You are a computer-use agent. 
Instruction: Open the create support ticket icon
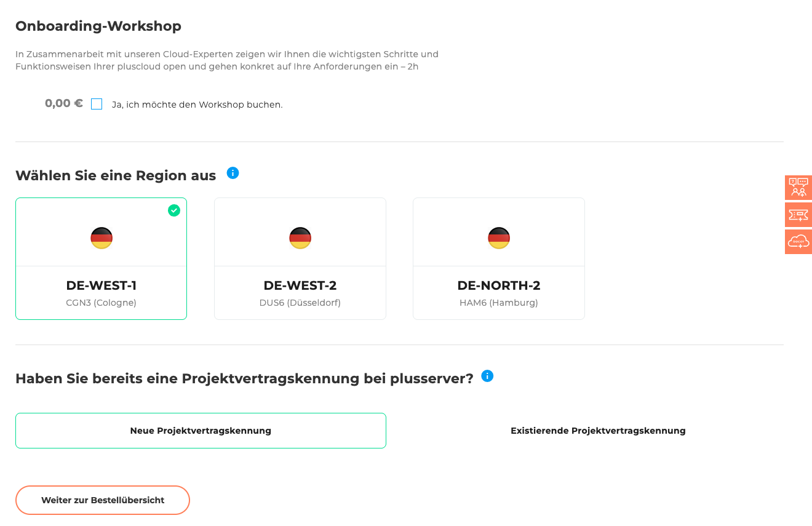798,215
